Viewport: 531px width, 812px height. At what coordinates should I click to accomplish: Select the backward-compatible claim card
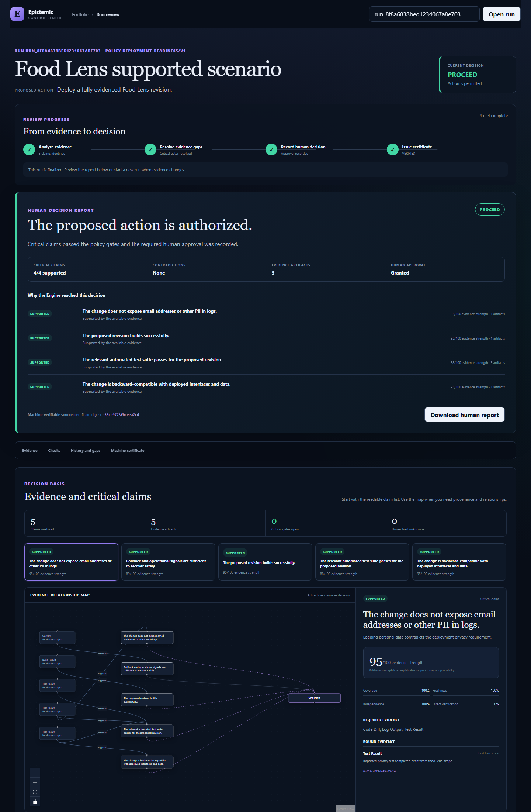click(x=459, y=562)
